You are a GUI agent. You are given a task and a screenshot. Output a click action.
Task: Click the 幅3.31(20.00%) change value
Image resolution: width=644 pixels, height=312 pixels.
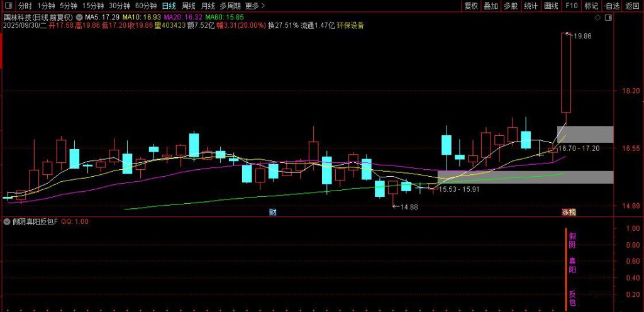(x=240, y=25)
